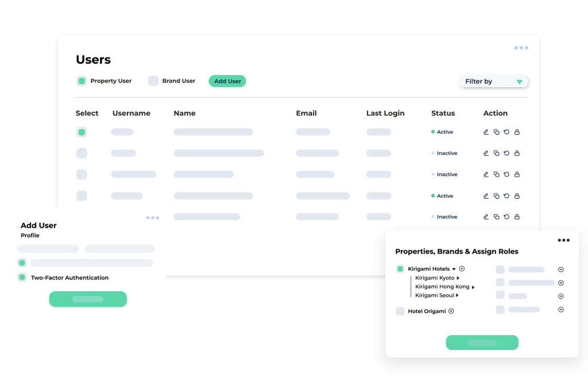Click the copy icon in the first Inactive row

(496, 153)
